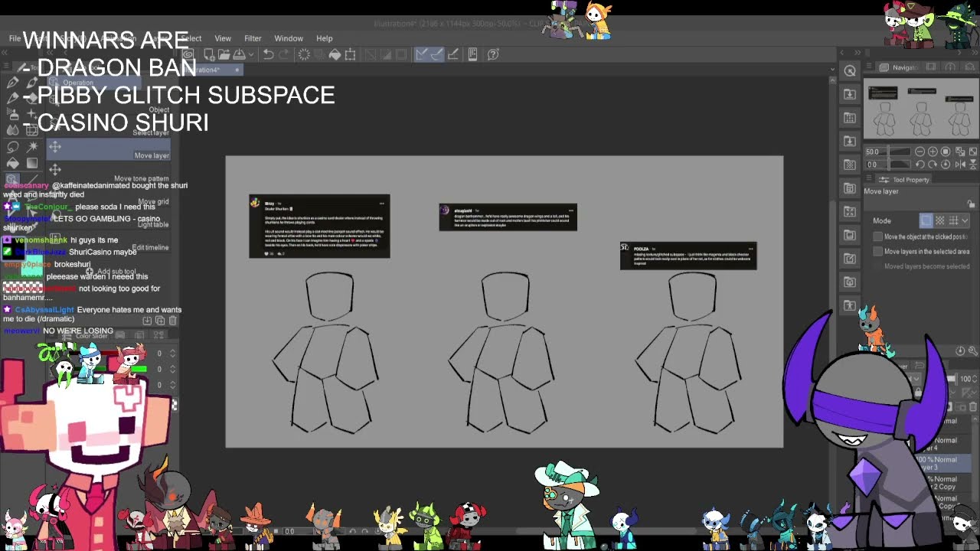Select the Fill bucket tool in toolbox

[x=13, y=163]
